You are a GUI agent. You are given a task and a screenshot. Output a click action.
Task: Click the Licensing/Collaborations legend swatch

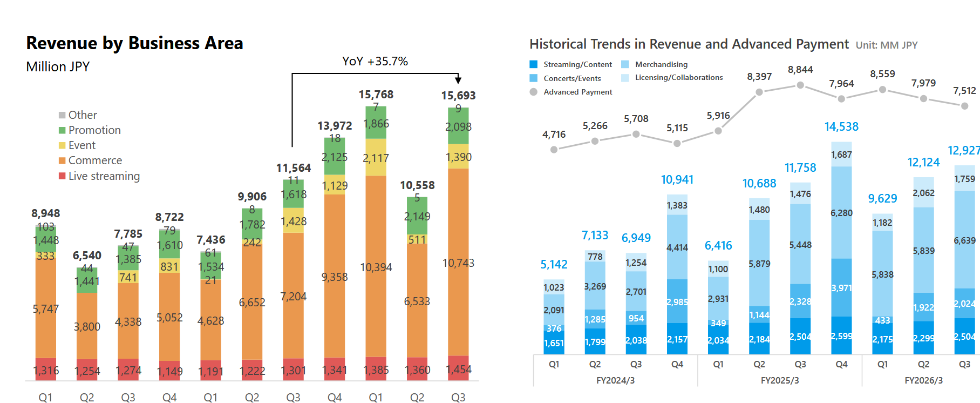(625, 78)
